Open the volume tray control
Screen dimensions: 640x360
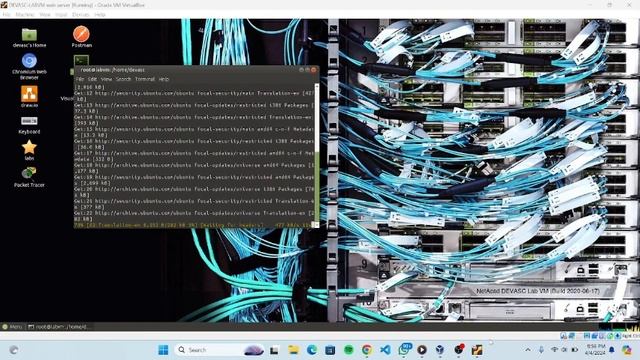(x=564, y=350)
